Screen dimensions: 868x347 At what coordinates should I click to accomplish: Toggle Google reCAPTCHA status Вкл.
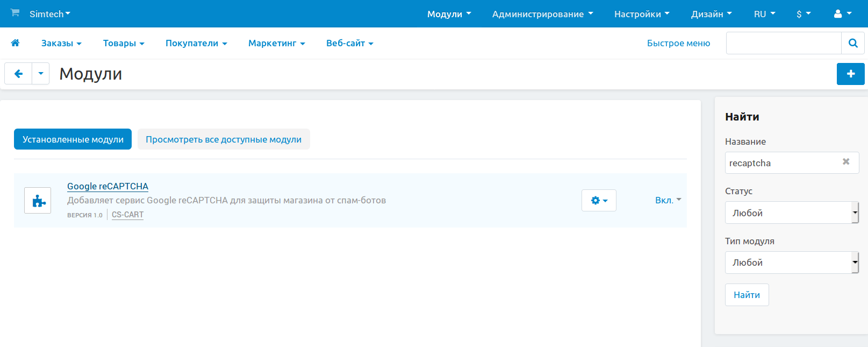[x=668, y=200]
